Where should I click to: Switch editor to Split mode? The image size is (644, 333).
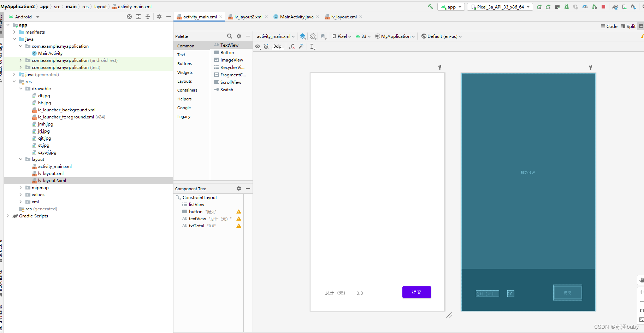628,26
